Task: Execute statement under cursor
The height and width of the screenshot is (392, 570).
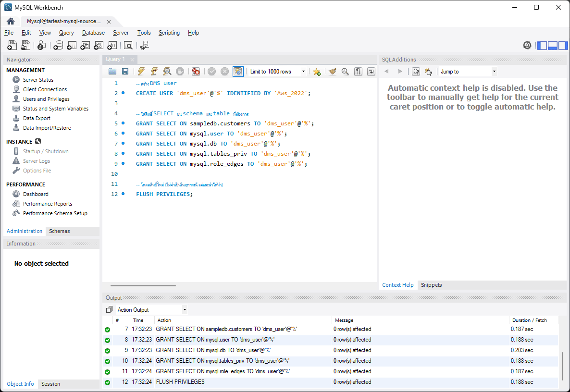Action: (x=154, y=72)
